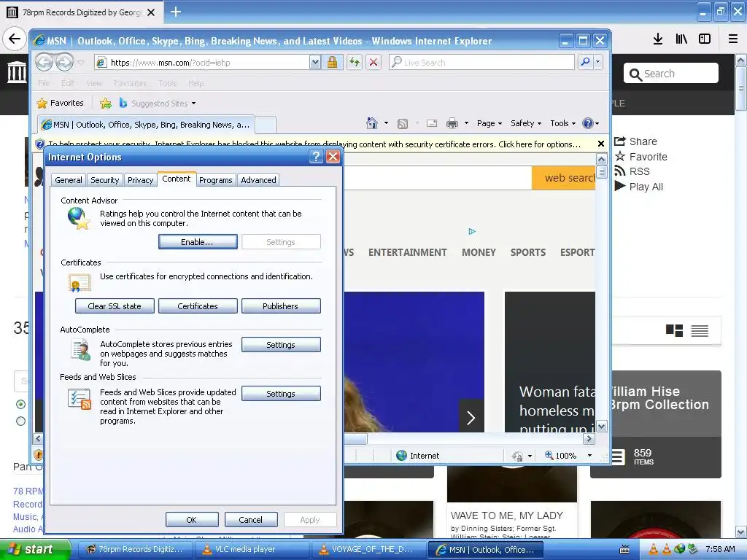Switch to the Programs tab
This screenshot has width=747, height=560.
(x=216, y=180)
